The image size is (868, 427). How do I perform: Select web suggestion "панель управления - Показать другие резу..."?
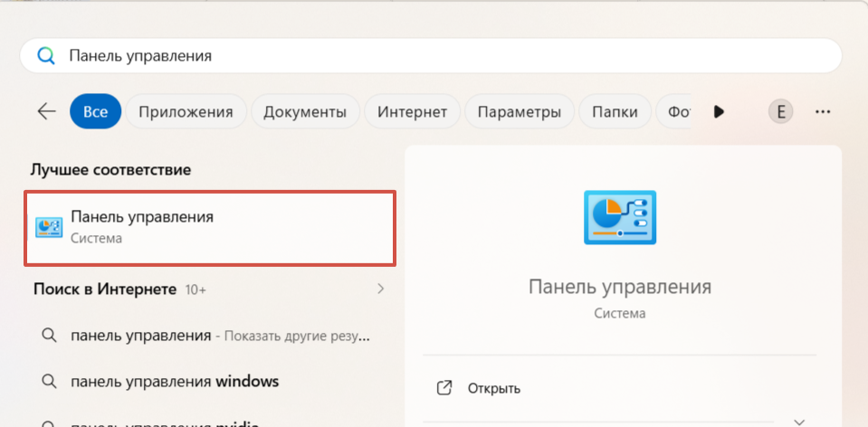pyautogui.click(x=210, y=336)
